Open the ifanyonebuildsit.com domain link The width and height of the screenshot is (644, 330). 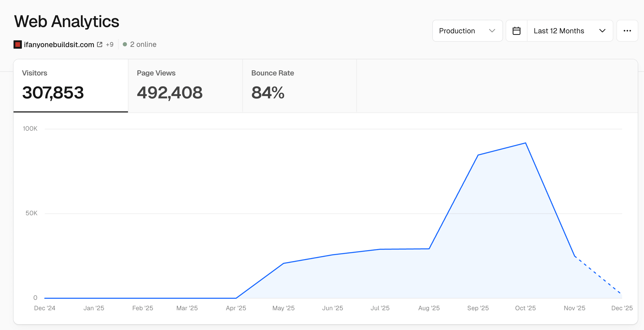(59, 45)
